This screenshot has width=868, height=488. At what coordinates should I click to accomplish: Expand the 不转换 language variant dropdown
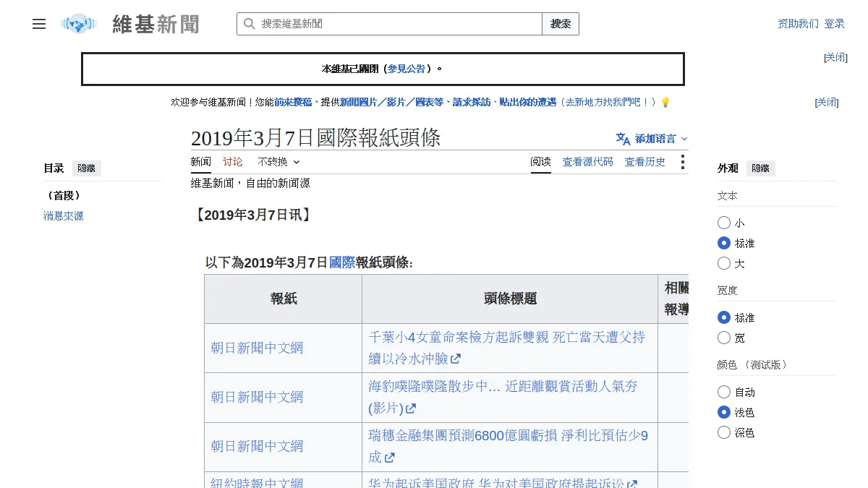tap(278, 162)
